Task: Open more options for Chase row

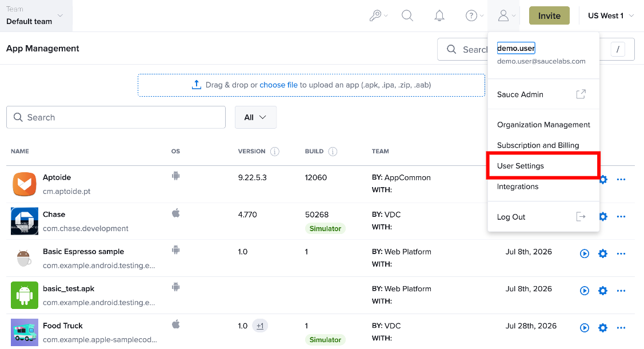Action: tap(621, 217)
